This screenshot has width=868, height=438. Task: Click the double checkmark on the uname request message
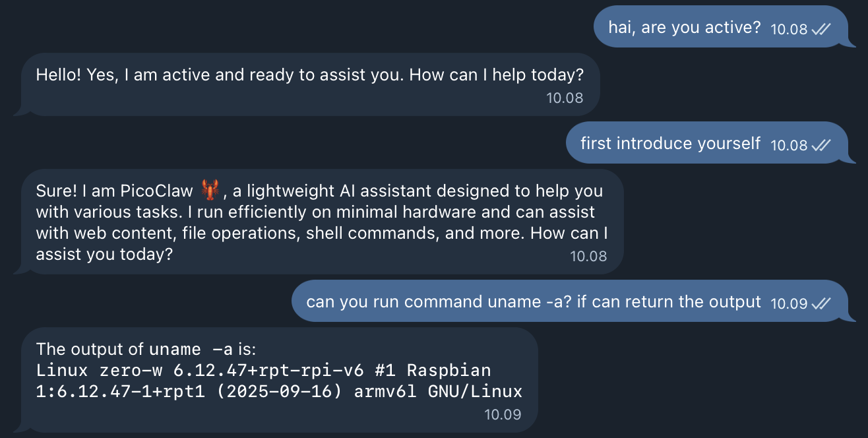tap(821, 301)
